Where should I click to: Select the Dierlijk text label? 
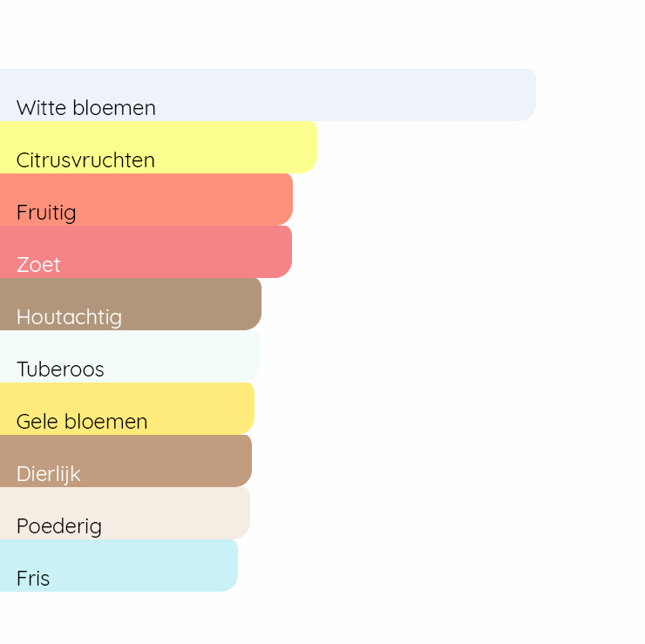coord(48,474)
